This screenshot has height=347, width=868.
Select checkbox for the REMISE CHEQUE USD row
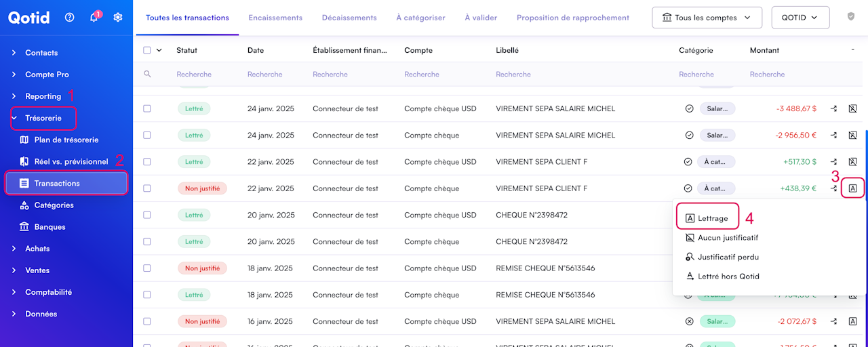tap(147, 268)
